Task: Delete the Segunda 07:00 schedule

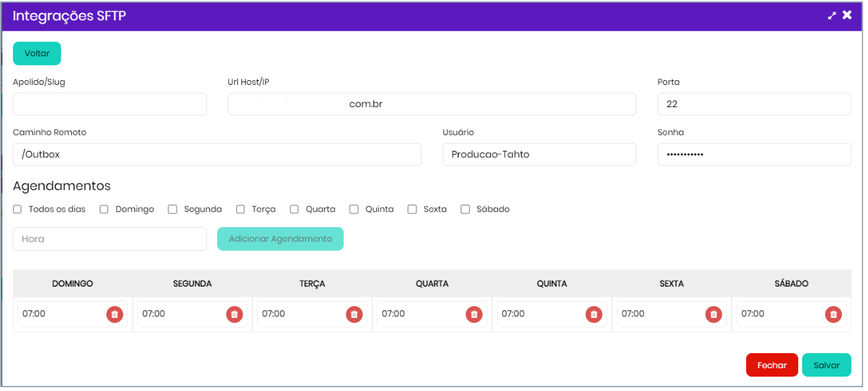Action: click(x=235, y=314)
